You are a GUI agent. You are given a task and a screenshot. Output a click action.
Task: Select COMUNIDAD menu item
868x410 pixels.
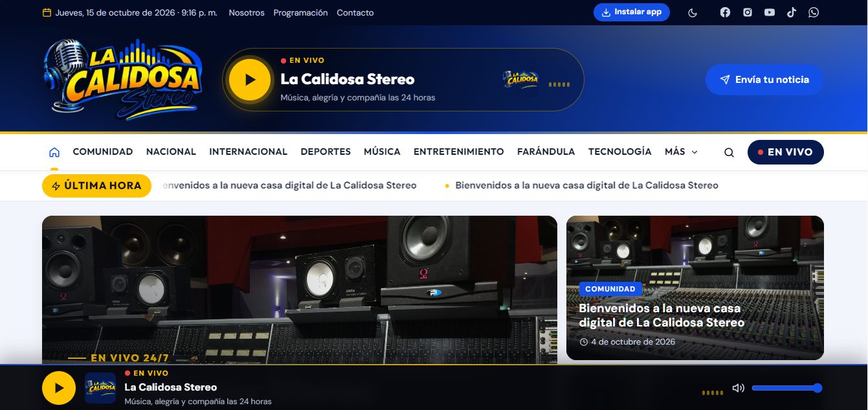point(103,152)
